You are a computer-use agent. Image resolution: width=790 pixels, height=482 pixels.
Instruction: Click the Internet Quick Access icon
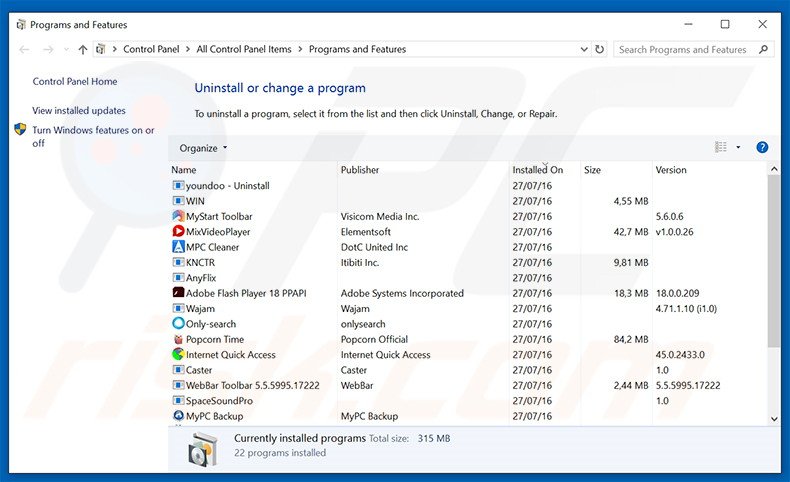(178, 354)
